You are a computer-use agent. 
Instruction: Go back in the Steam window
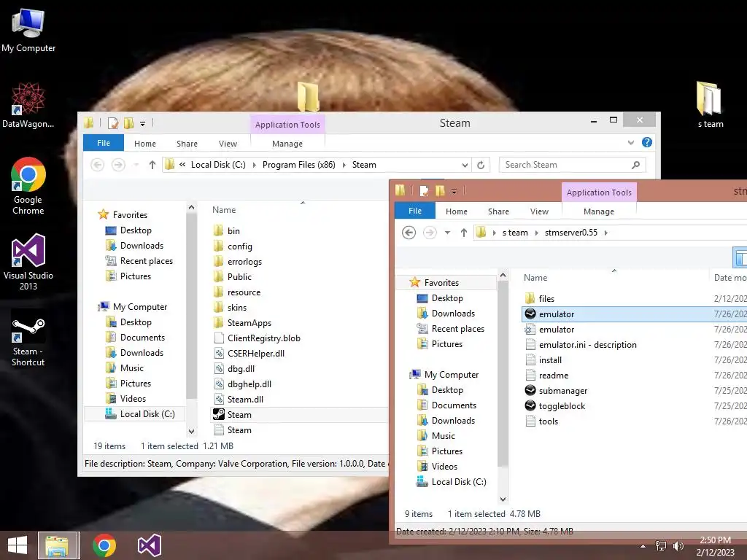98,165
